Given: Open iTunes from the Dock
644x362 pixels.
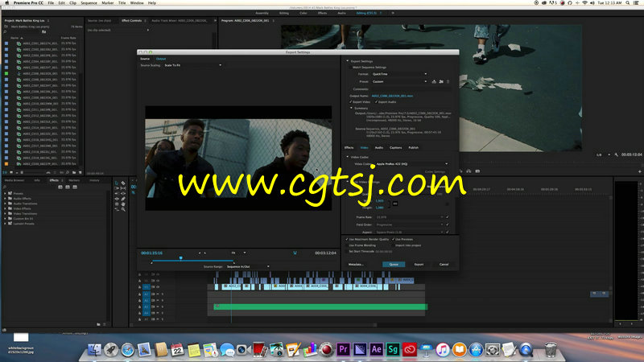Looking at the screenshot, I should 442,349.
